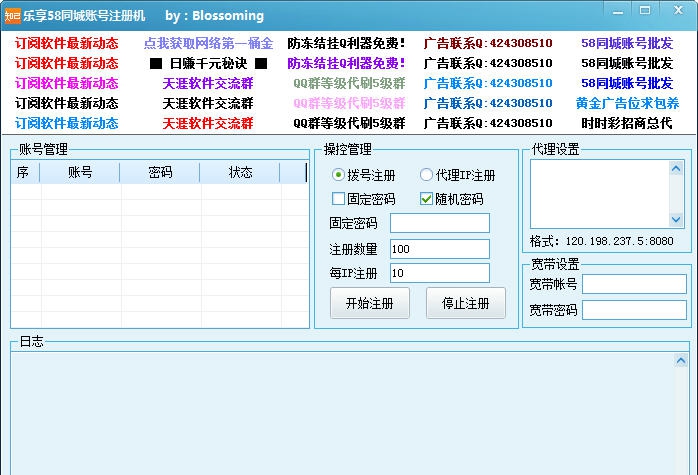Image resolution: width=698 pixels, height=475 pixels.
Task: Click the maximize window button
Action: click(x=644, y=10)
